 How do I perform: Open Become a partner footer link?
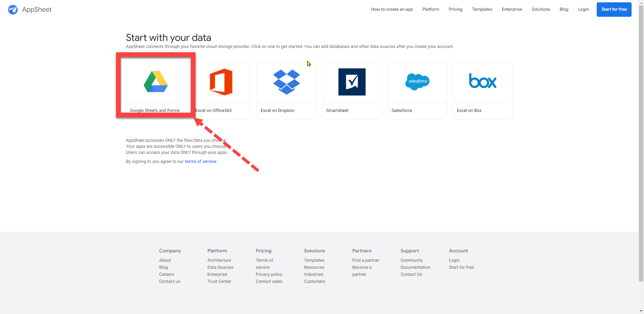coord(362,271)
